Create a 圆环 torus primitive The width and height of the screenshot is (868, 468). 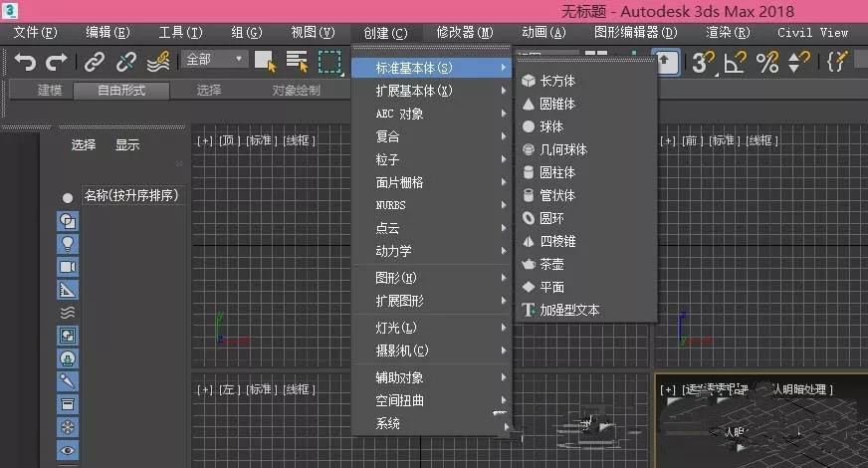pos(586,218)
